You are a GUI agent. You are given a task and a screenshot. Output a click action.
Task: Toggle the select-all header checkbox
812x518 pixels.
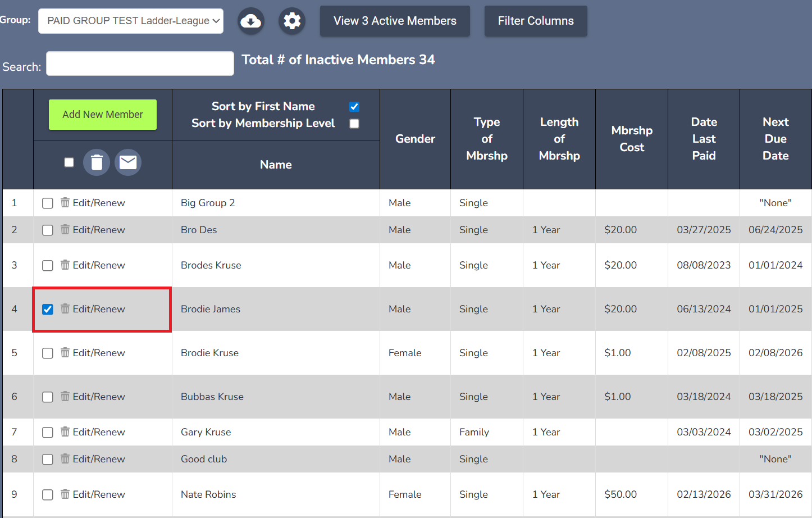69,162
